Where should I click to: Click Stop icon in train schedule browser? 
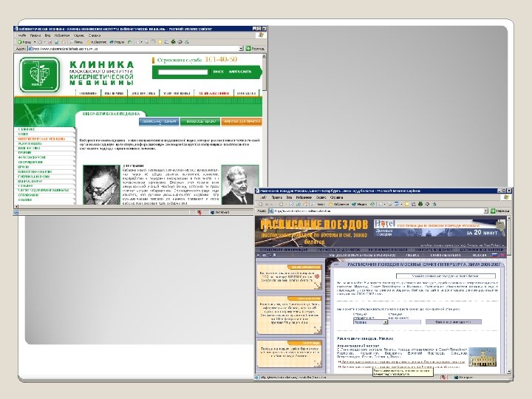tap(291, 204)
